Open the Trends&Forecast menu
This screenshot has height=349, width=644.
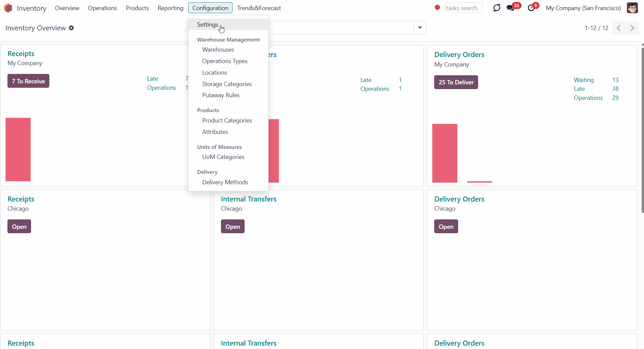[x=259, y=8]
